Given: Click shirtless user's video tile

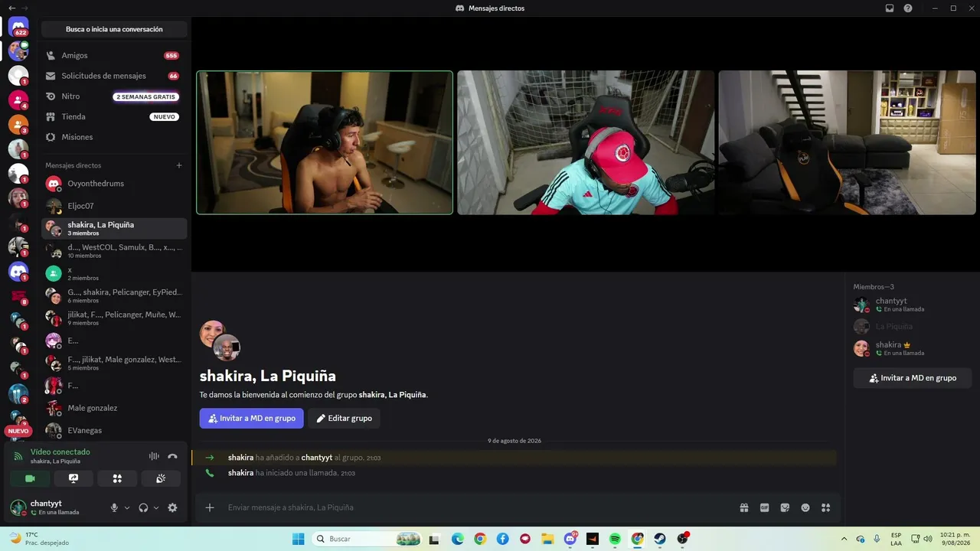Looking at the screenshot, I should 325,142.
